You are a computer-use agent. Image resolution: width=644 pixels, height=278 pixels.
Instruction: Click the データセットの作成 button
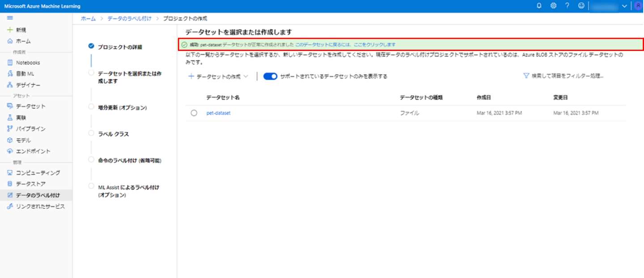point(218,77)
